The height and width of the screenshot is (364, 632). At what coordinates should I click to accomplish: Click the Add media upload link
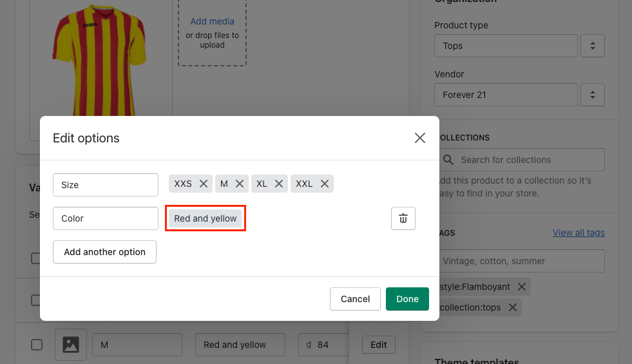pos(212,21)
